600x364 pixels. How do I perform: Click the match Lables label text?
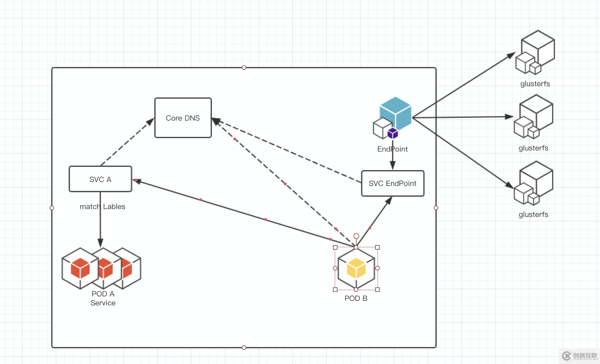tap(103, 207)
